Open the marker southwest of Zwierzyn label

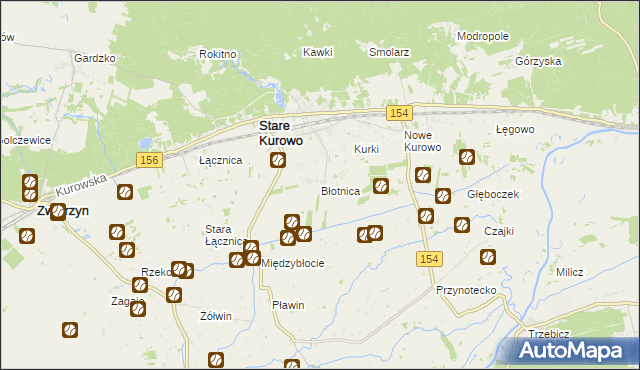click(x=27, y=236)
